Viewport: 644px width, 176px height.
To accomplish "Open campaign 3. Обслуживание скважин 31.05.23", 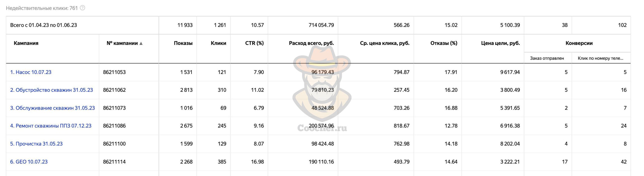I will [x=52, y=108].
